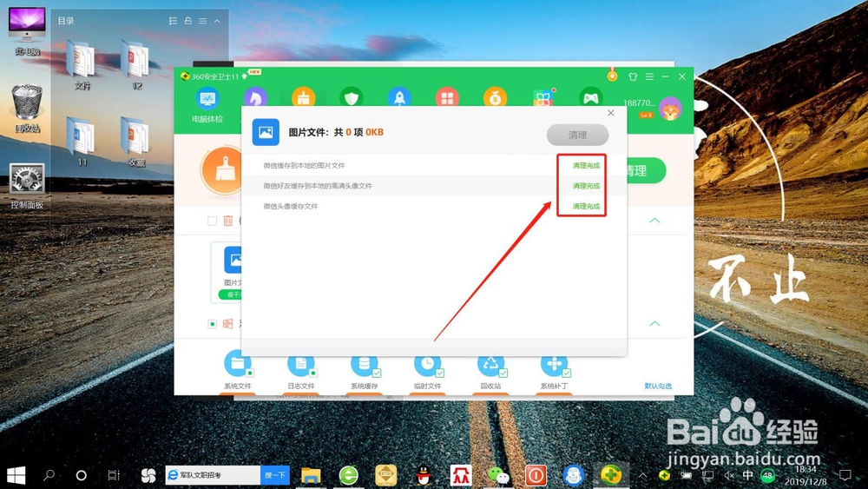Screen dimensions: 868x489
Task: Click the list view icon in 目录 panel
Action: (x=173, y=21)
